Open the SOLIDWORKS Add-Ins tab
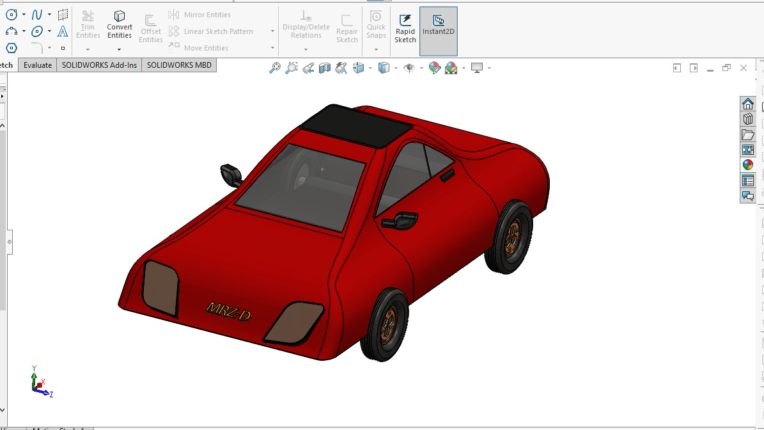Viewport: 764px width, 430px height. [x=99, y=65]
